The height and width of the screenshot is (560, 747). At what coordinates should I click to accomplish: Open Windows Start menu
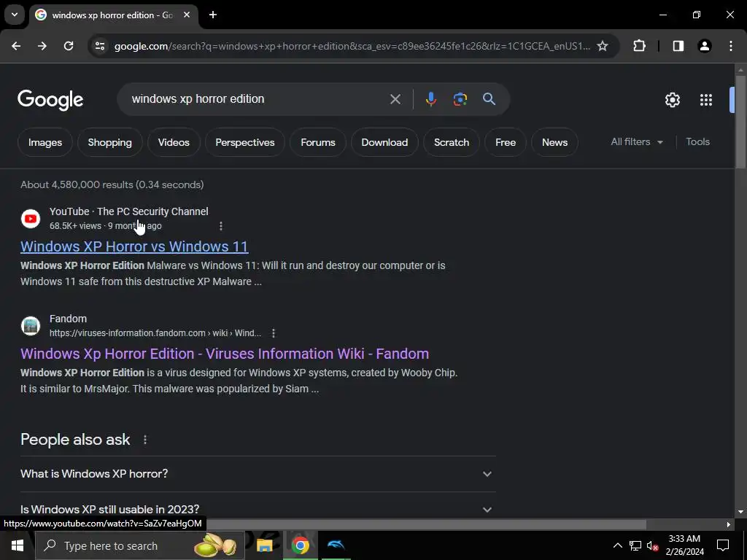pos(18,545)
